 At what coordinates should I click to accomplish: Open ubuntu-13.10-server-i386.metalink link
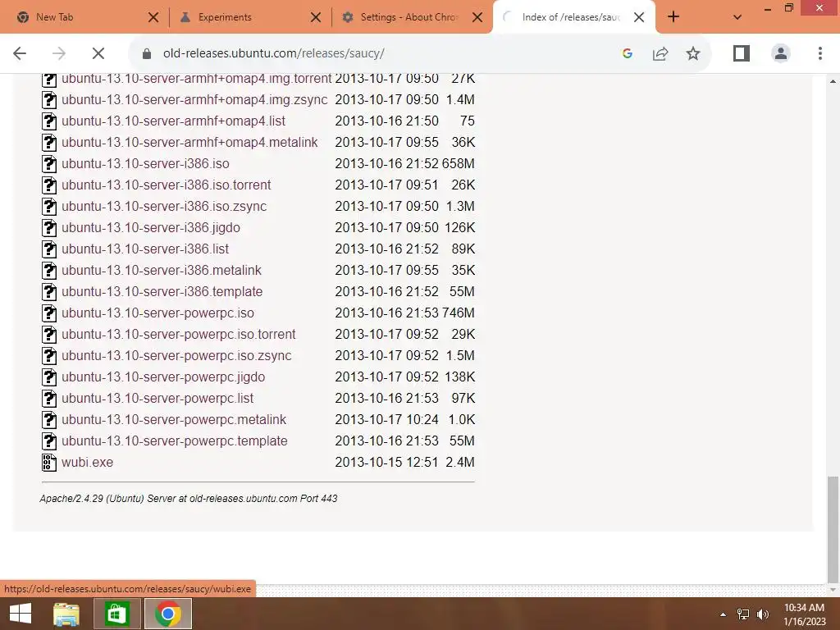[x=162, y=271]
